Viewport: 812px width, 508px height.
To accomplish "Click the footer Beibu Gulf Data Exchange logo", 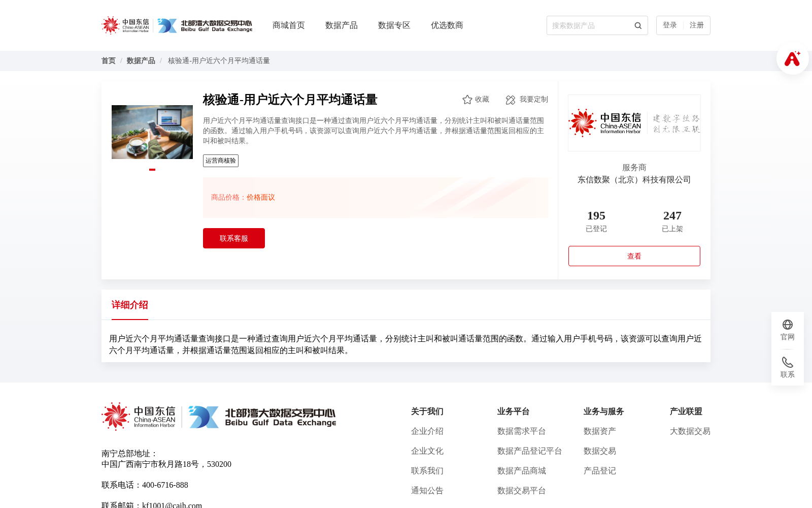I will click(x=262, y=417).
